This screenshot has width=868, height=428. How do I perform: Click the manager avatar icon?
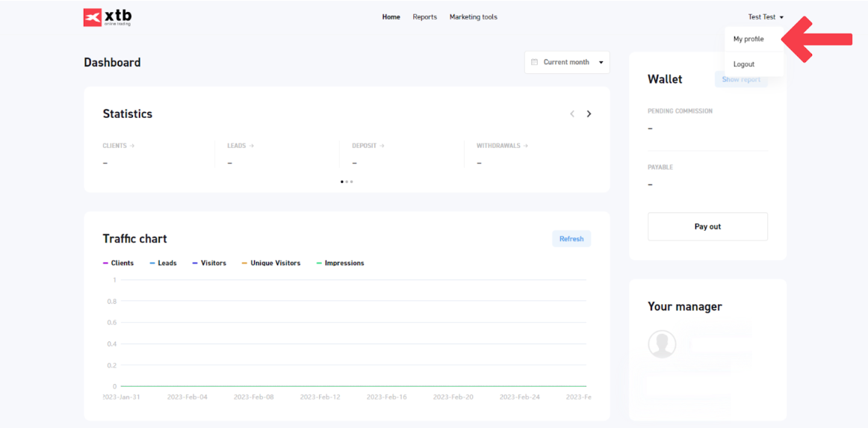tap(662, 344)
